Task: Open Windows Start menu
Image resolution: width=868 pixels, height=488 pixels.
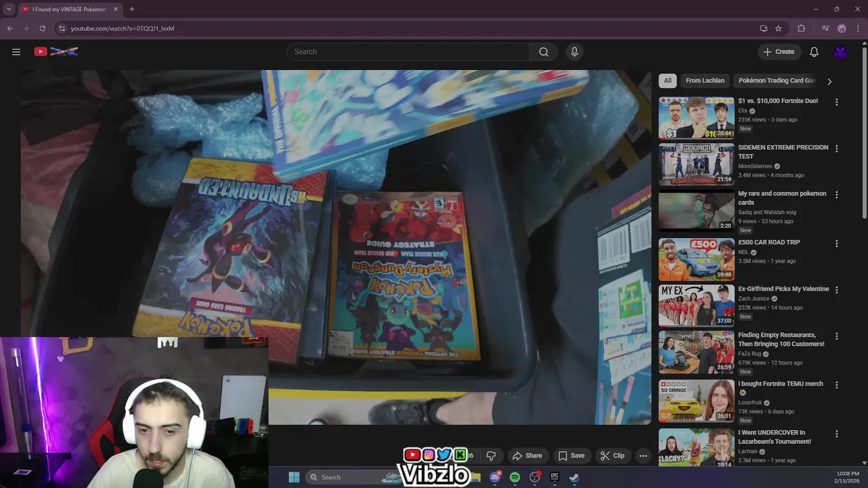Action: click(294, 477)
